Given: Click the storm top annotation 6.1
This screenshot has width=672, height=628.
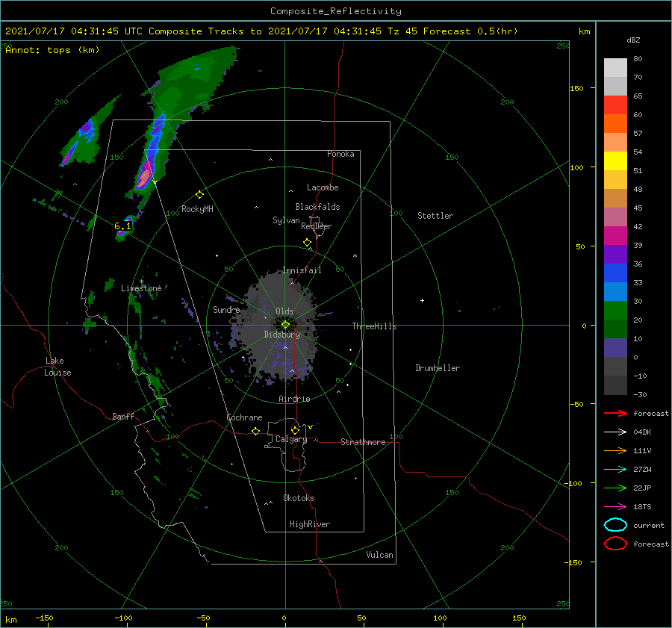Looking at the screenshot, I should [122, 226].
